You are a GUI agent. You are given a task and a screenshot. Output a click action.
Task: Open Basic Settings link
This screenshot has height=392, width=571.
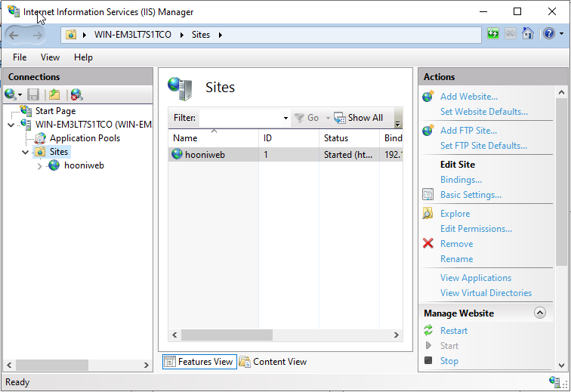[471, 195]
